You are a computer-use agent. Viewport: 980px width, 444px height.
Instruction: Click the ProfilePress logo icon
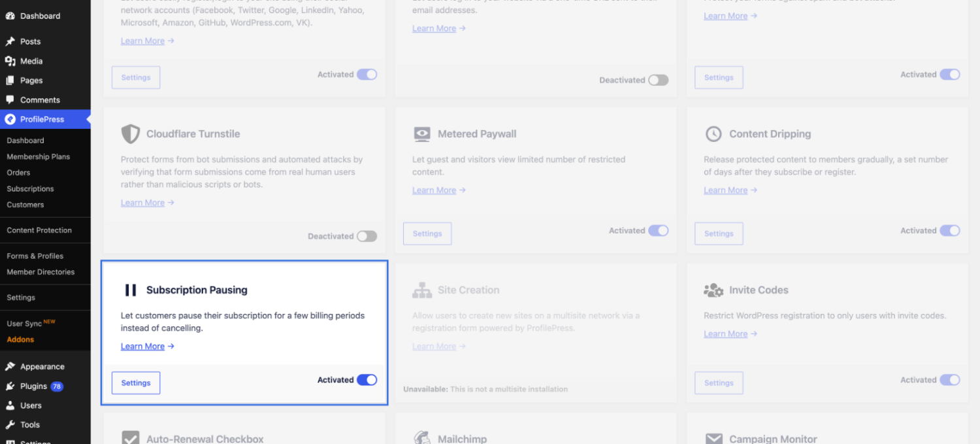click(x=10, y=120)
